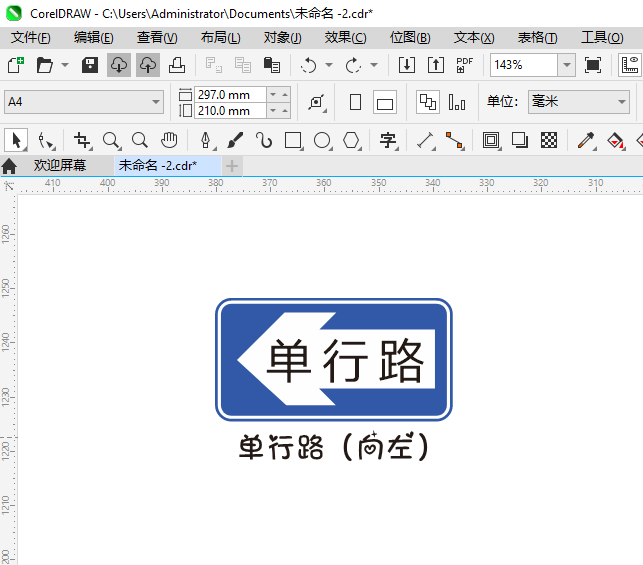Click the cloud upload icon
Image resolution: width=643 pixels, height=565 pixels.
point(148,65)
